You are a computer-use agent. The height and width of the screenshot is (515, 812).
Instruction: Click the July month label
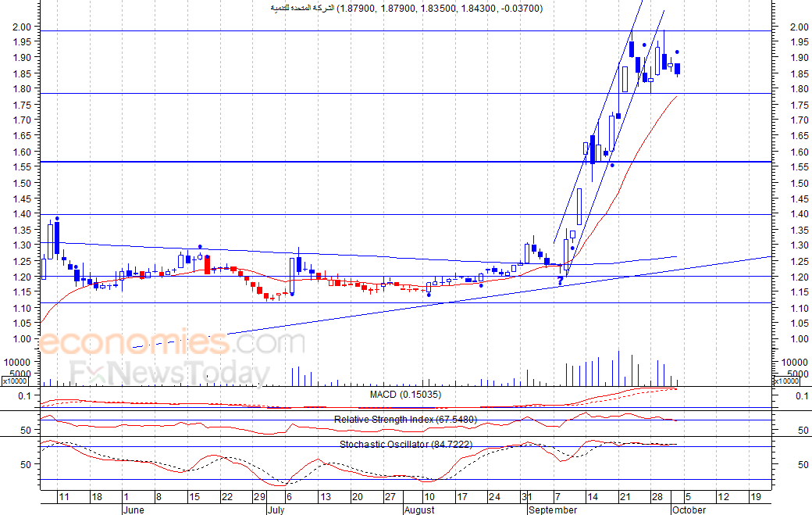(276, 510)
